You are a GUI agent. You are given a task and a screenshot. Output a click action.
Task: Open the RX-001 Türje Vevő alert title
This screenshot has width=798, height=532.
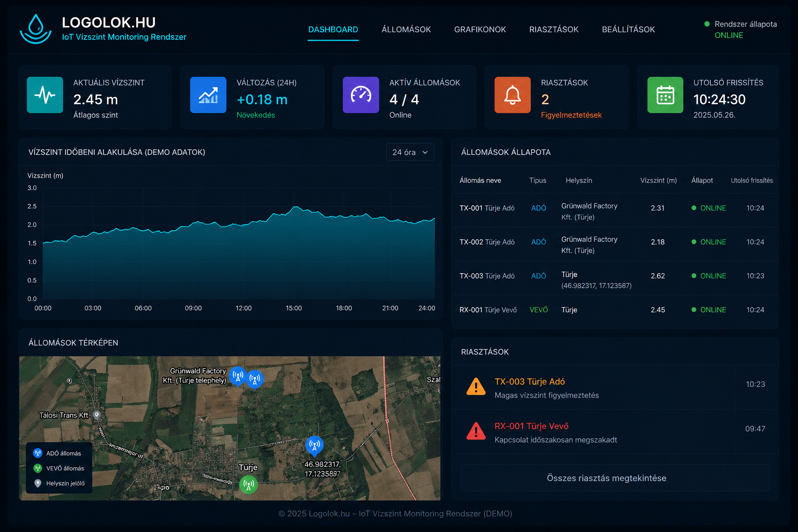coord(531,426)
